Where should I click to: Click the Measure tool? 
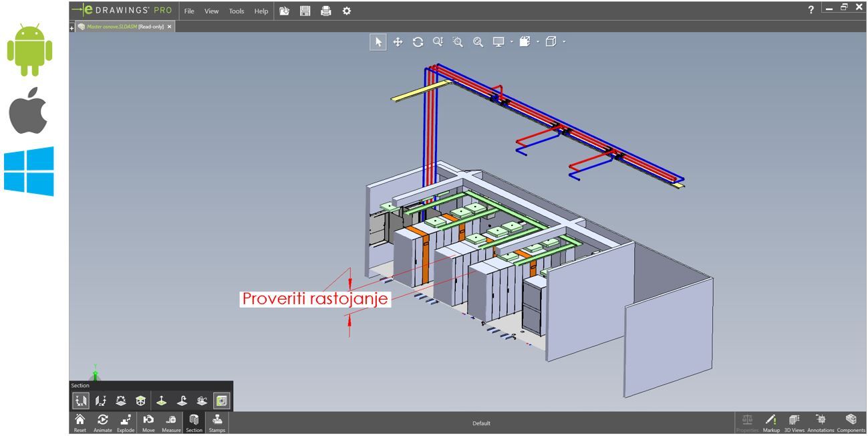(x=171, y=422)
